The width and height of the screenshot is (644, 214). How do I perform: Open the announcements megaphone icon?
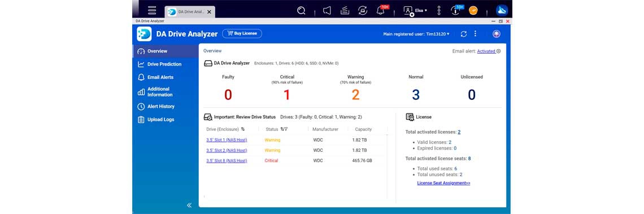click(x=327, y=11)
